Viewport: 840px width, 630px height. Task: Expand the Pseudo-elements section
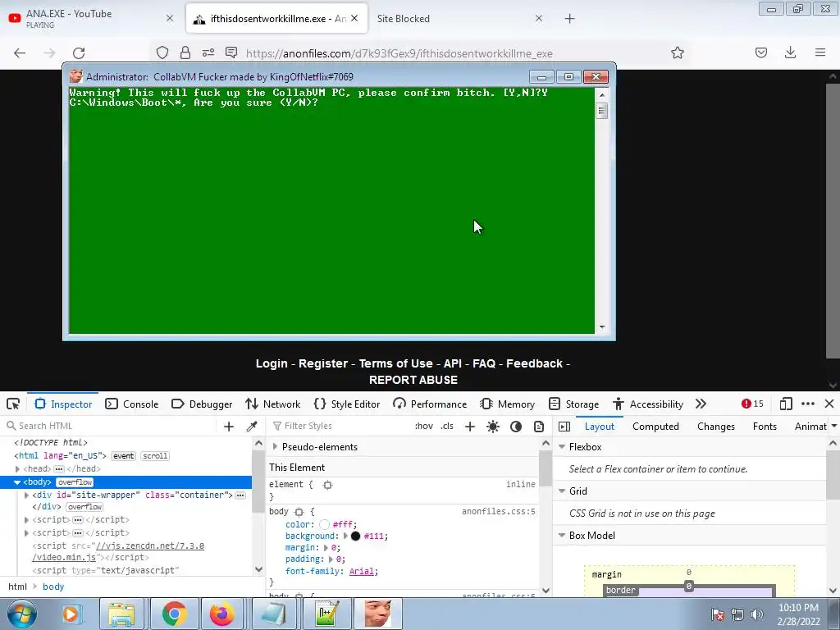tap(275, 446)
